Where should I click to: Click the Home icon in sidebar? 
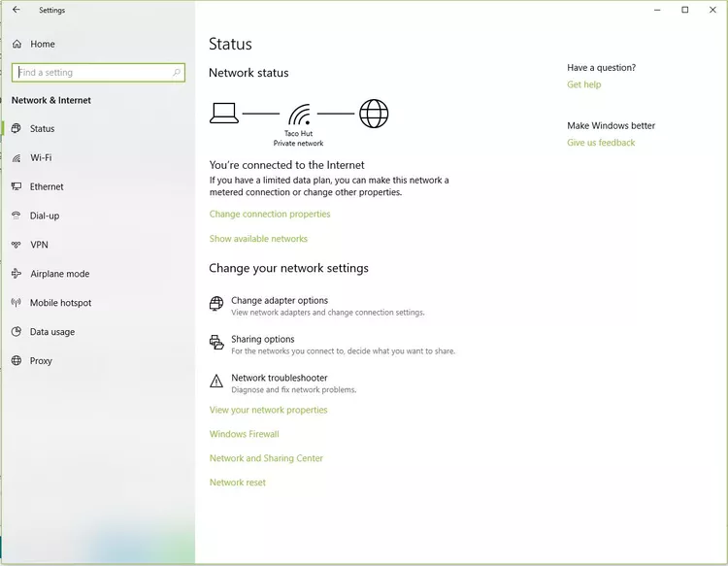17,44
